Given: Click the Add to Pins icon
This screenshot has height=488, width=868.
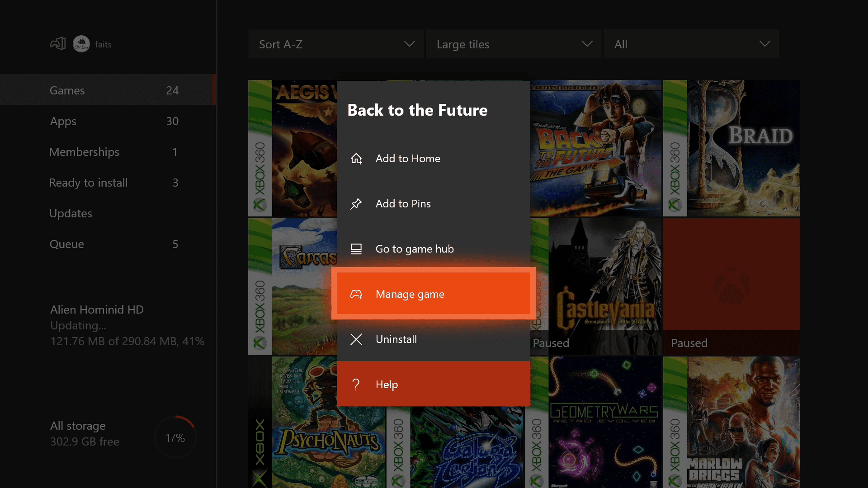Looking at the screenshot, I should [x=356, y=203].
